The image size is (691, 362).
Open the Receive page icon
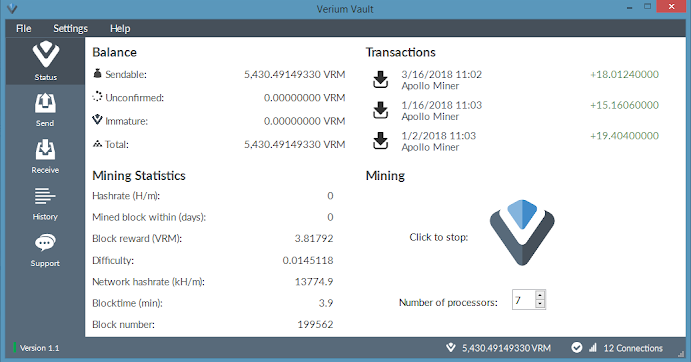click(45, 150)
